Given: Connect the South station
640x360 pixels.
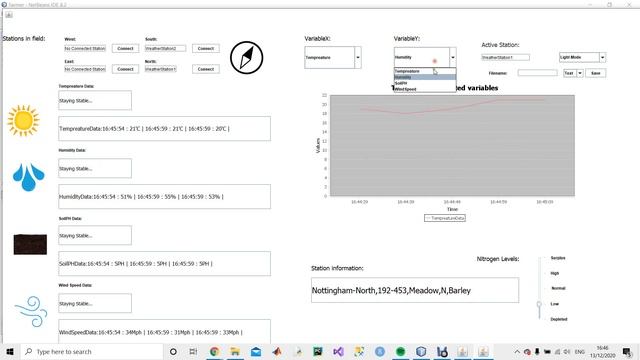Looking at the screenshot, I should tap(206, 48).
